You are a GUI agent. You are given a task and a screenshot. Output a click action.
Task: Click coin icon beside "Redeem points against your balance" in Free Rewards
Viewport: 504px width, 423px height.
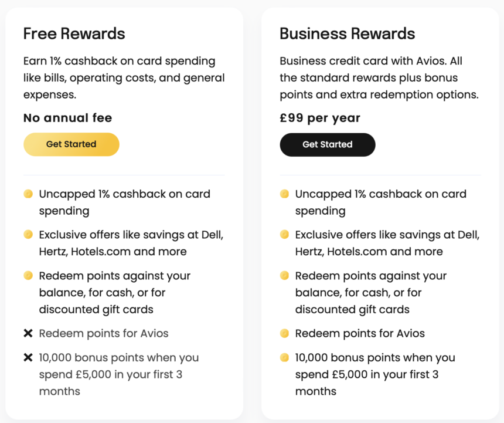pyautogui.click(x=28, y=275)
